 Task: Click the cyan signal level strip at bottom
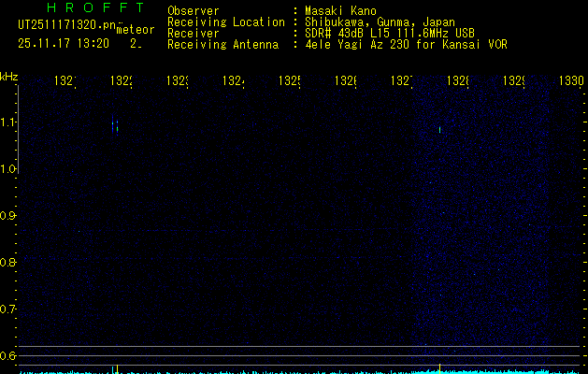[x=300, y=372]
